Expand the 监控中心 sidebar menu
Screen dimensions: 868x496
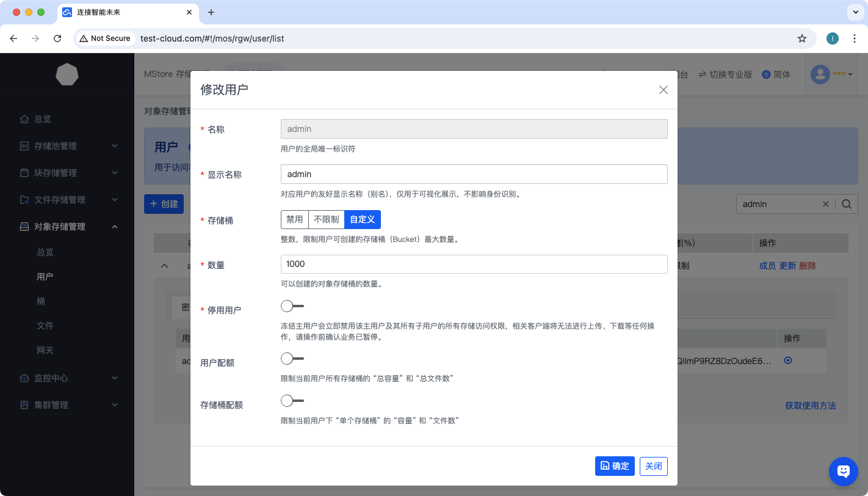click(67, 378)
